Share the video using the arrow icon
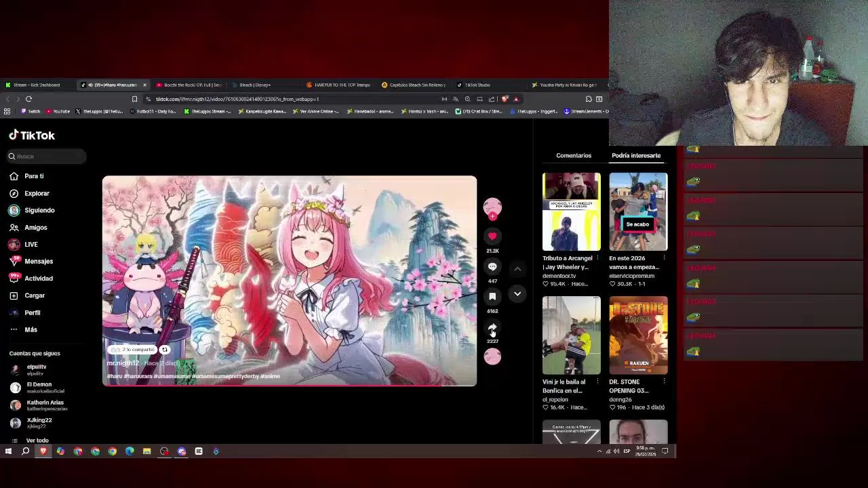 [x=492, y=327]
